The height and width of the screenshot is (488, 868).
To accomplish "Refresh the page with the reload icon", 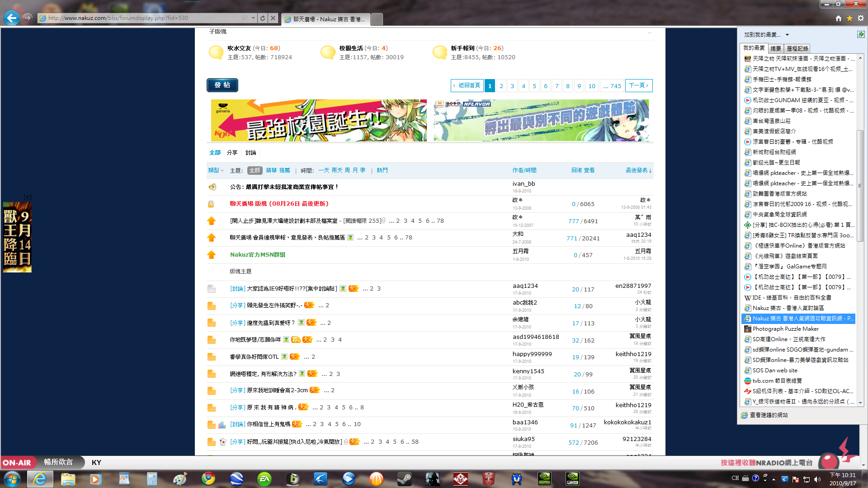I will click(x=263, y=18).
